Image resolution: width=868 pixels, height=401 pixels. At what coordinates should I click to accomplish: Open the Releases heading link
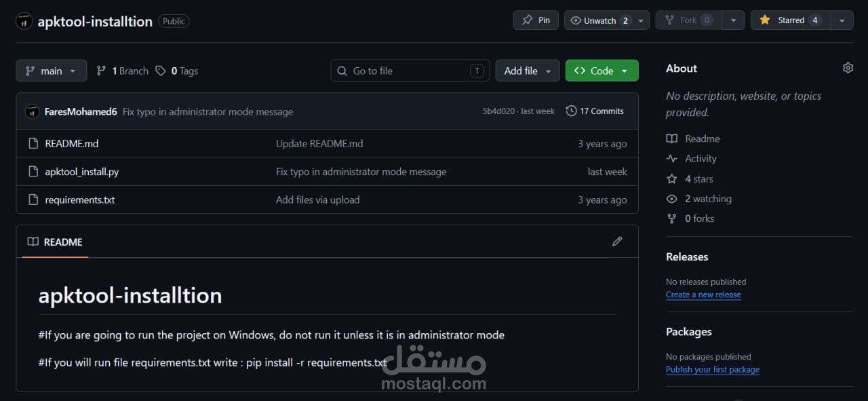[x=687, y=257]
